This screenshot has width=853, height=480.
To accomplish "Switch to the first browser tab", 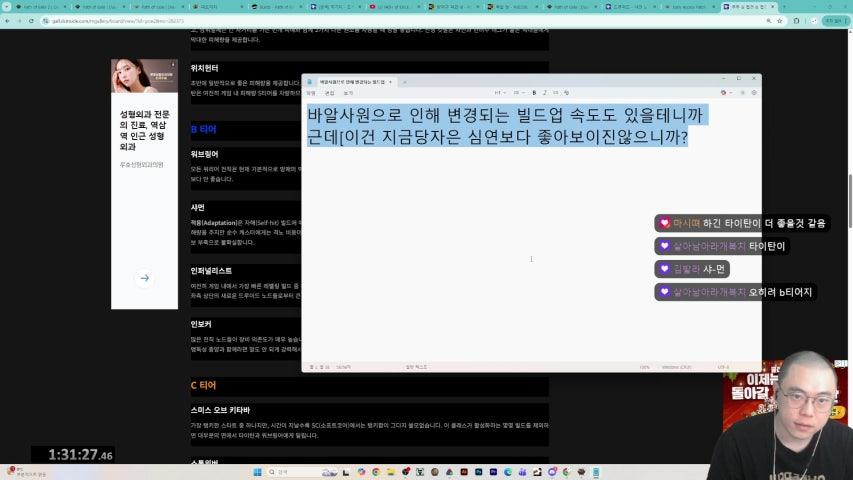I will tap(41, 7).
